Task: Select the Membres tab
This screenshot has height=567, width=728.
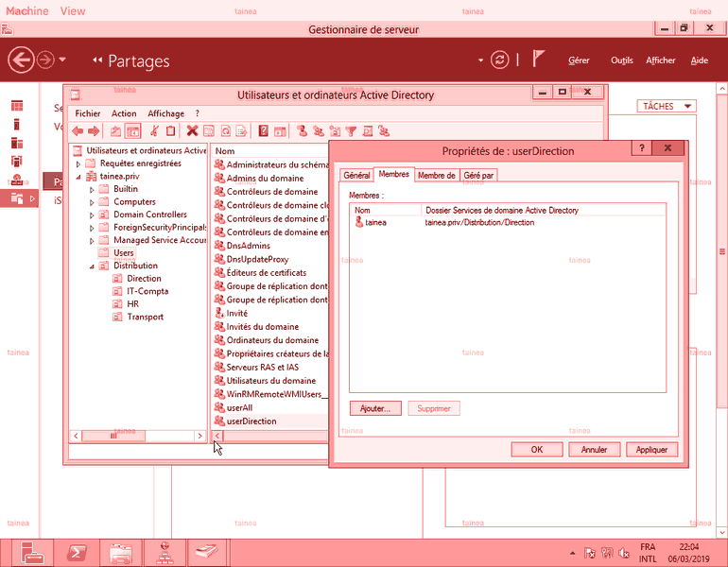Action: (393, 174)
